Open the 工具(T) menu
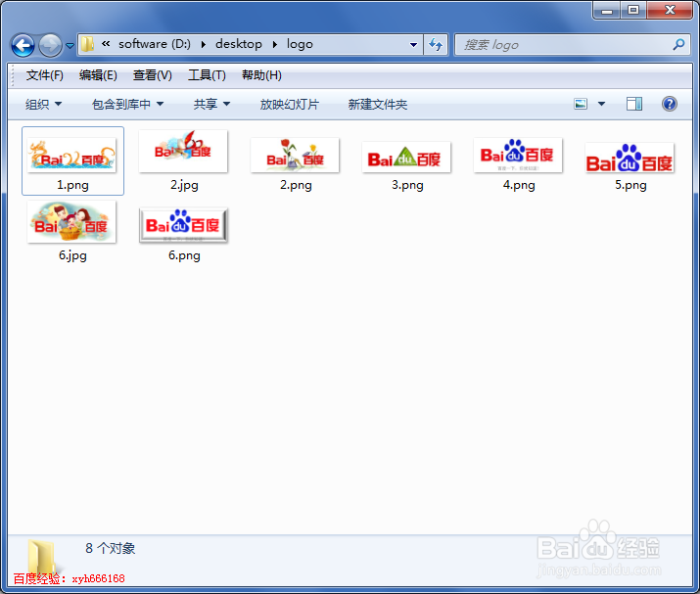Screen dimensions: 700x594 click(x=207, y=75)
